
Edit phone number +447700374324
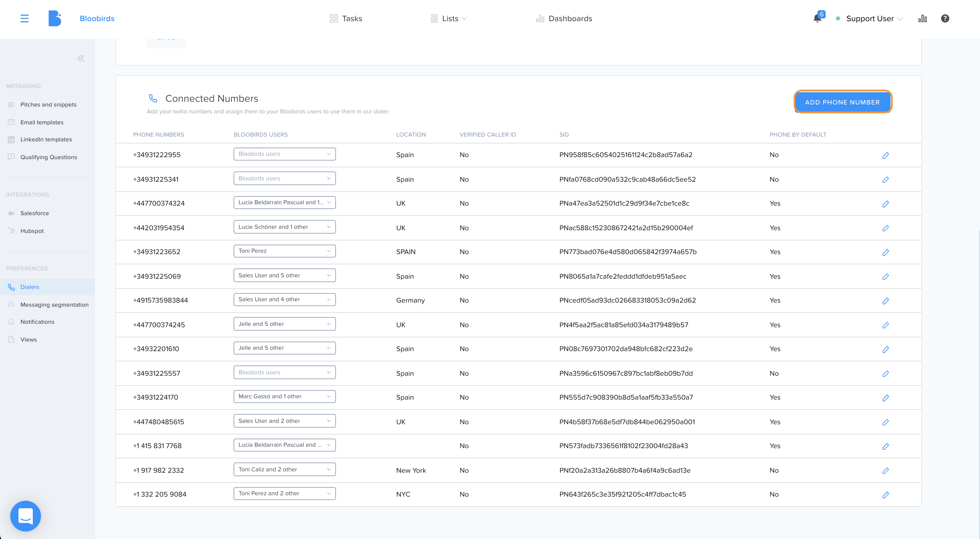coord(886,204)
